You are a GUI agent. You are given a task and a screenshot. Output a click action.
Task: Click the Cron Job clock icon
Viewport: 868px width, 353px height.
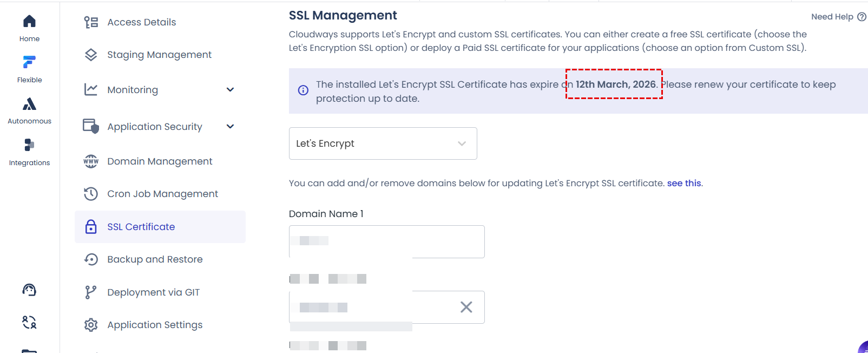(91, 194)
